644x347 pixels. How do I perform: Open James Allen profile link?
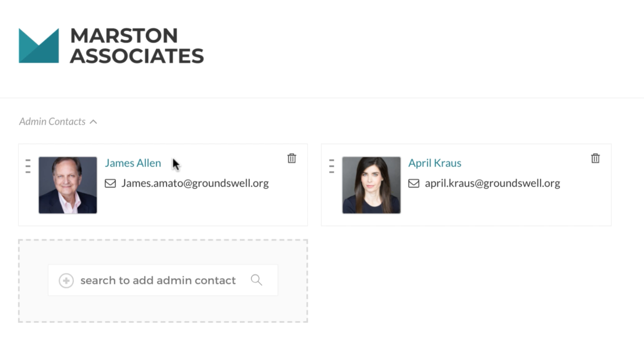(133, 163)
